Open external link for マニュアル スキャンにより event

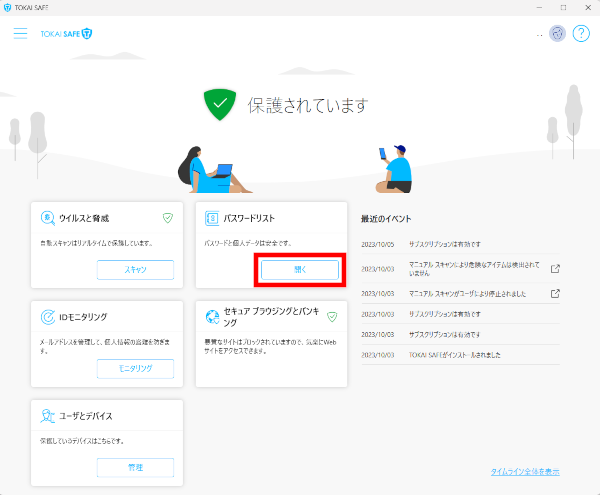[555, 269]
